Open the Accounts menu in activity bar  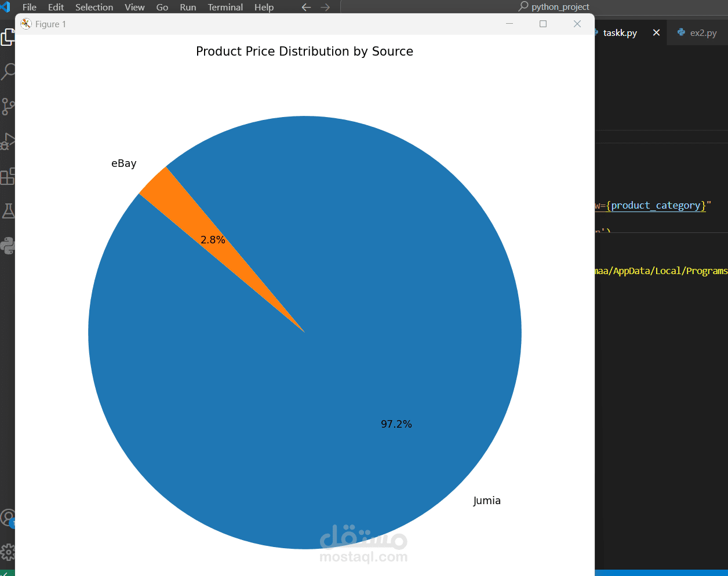8,518
